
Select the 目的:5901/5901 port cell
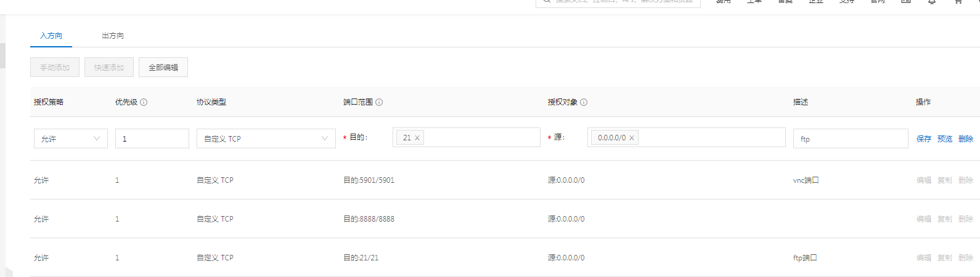coord(369,180)
